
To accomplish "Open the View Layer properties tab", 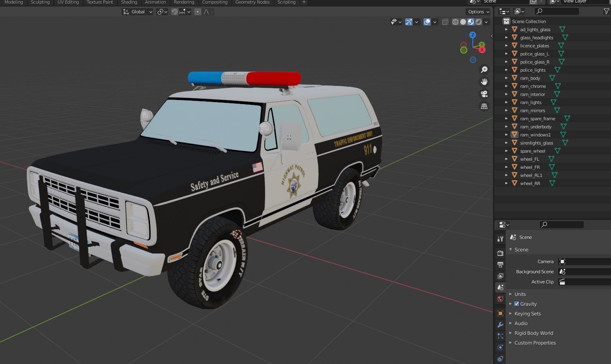I will (500, 276).
